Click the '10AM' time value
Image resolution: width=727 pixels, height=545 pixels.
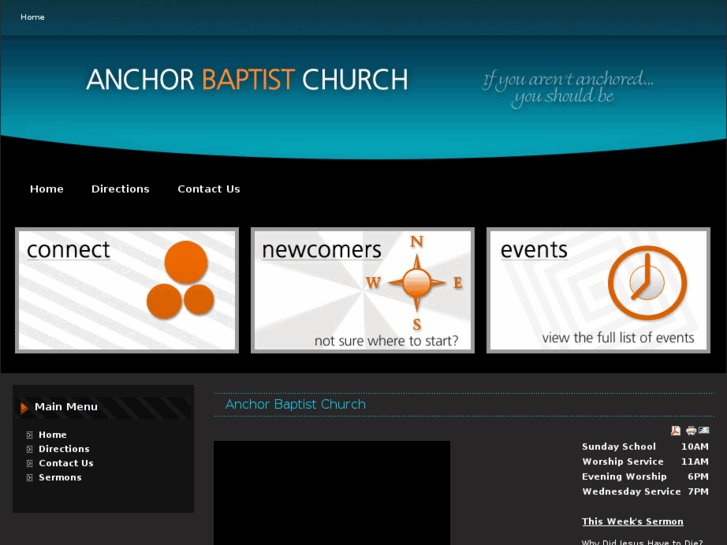point(695,447)
